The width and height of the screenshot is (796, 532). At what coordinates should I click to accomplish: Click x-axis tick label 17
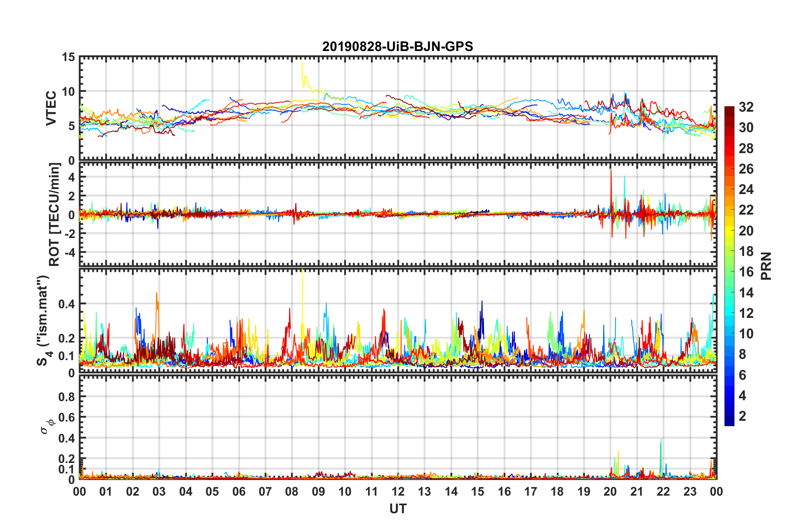point(531,491)
